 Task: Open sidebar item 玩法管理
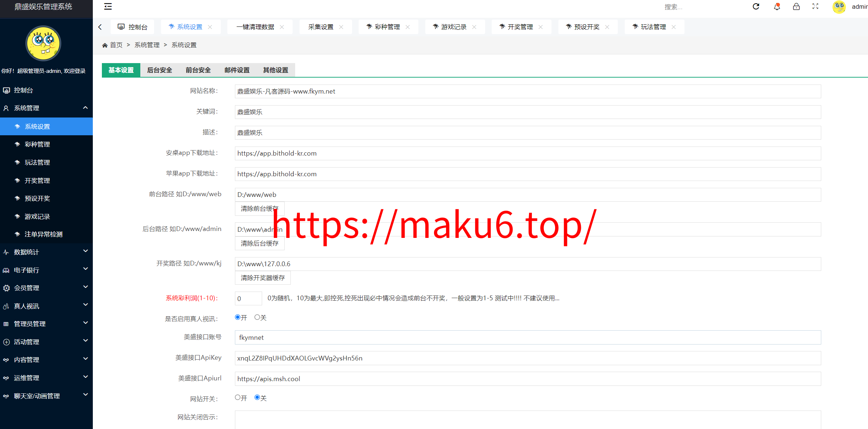46,162
